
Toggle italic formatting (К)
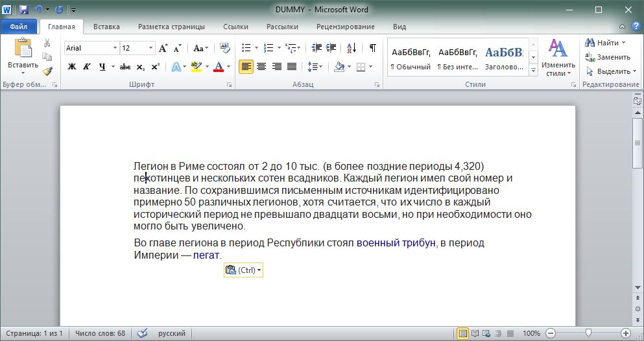pyautogui.click(x=88, y=67)
